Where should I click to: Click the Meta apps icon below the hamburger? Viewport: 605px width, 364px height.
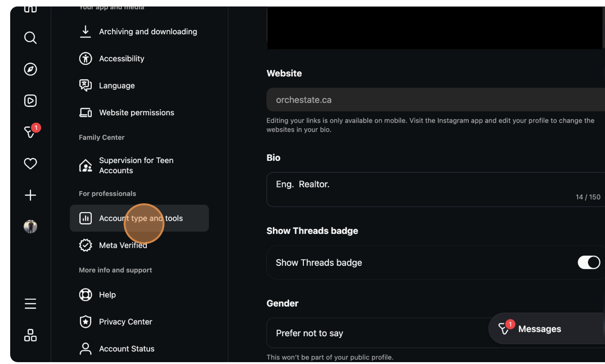click(x=30, y=335)
